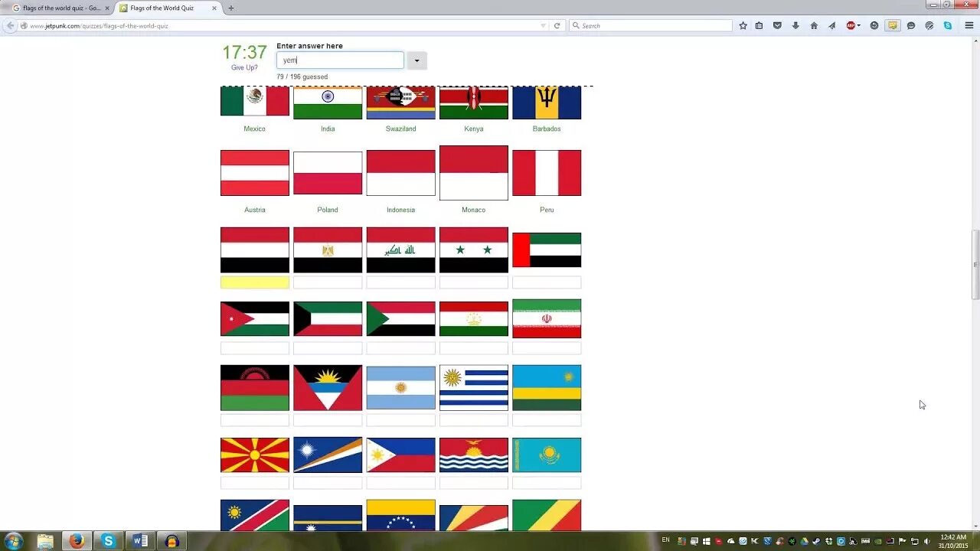This screenshot has width=980, height=551.
Task: Open the URL bar history dropdown
Action: pos(544,25)
